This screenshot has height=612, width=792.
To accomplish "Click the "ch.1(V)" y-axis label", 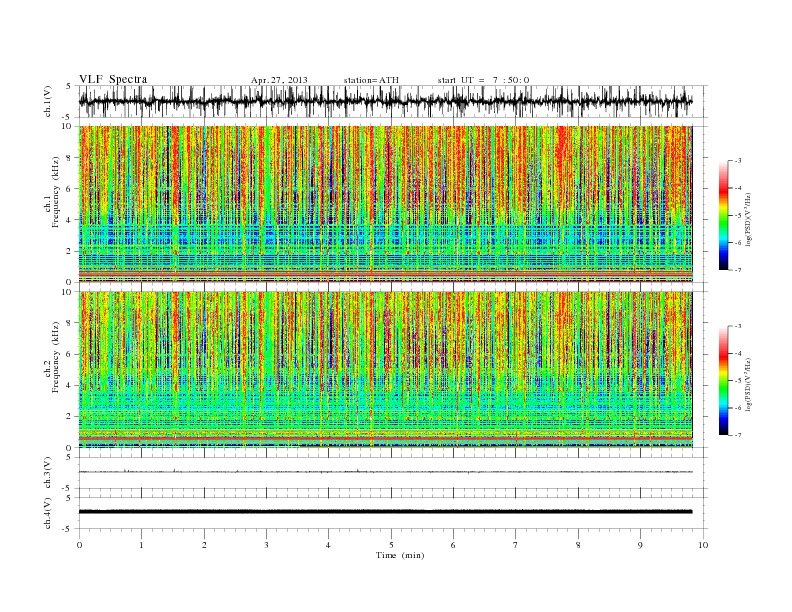I will click(x=48, y=101).
